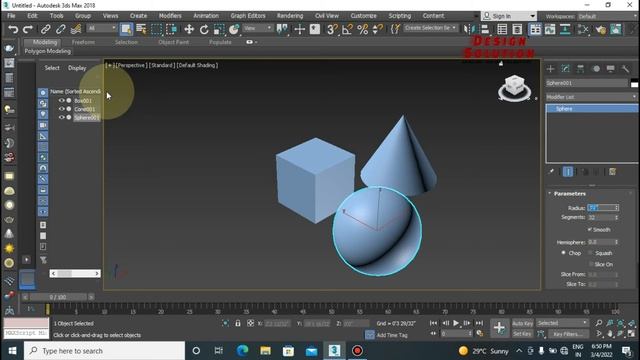The height and width of the screenshot is (360, 640).
Task: Activate the Select and Link tool
Action: pyautogui.click(x=45, y=29)
